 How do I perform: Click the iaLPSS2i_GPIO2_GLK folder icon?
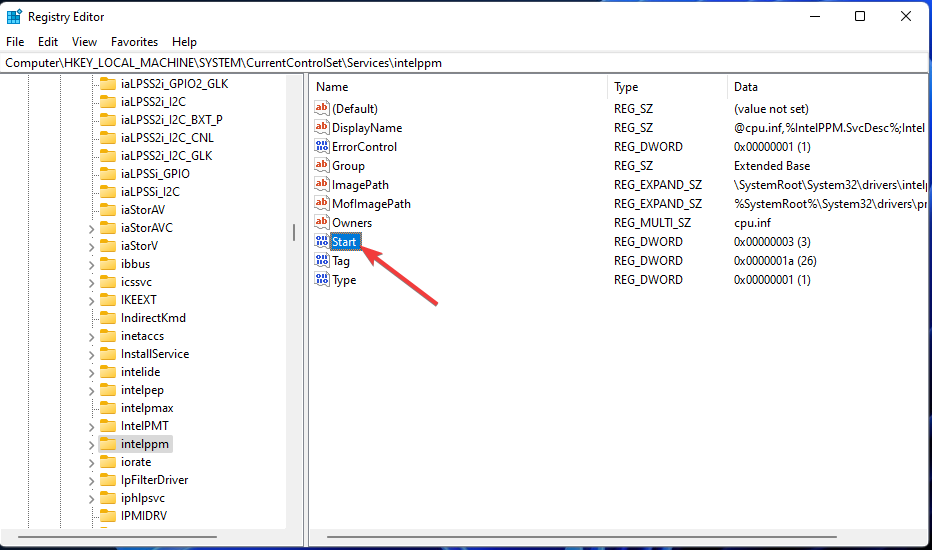(x=108, y=84)
